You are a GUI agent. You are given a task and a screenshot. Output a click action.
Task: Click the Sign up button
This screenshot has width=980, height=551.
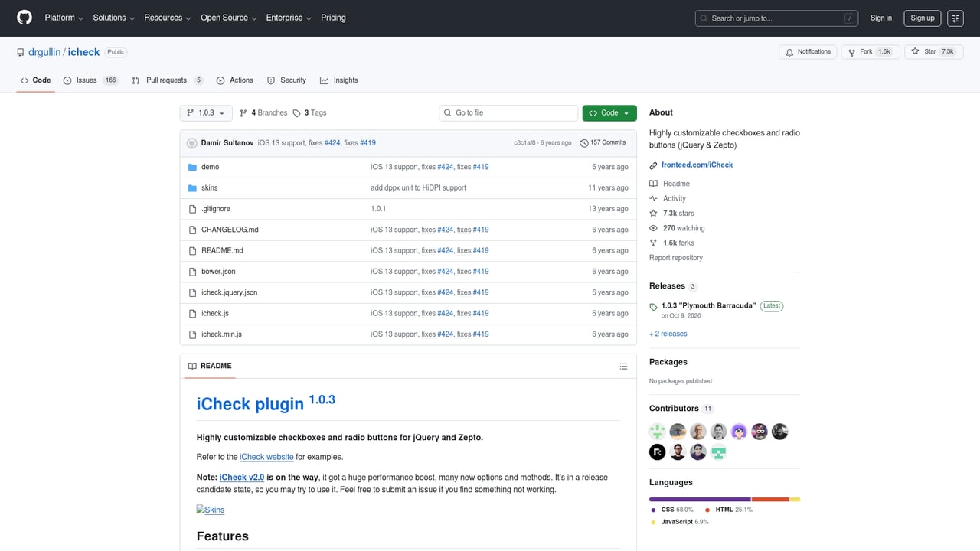tap(922, 18)
